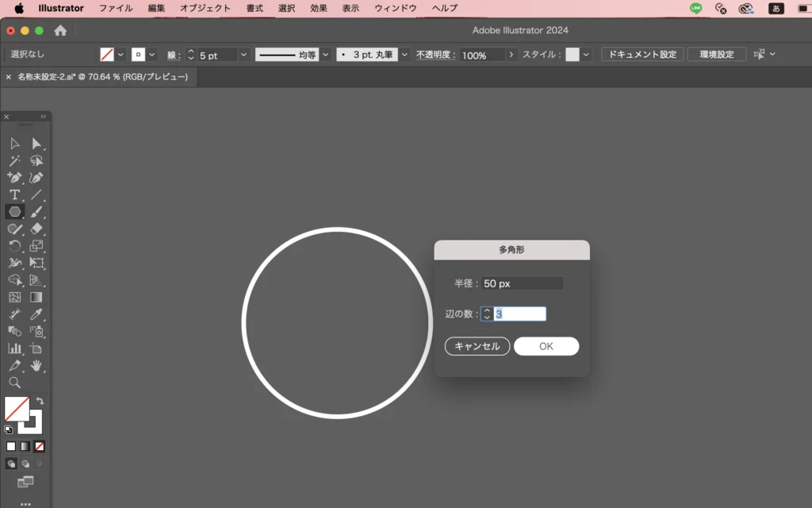Viewport: 812px width, 508px height.
Task: Click OK in the 多角形 dialog
Action: click(x=546, y=346)
